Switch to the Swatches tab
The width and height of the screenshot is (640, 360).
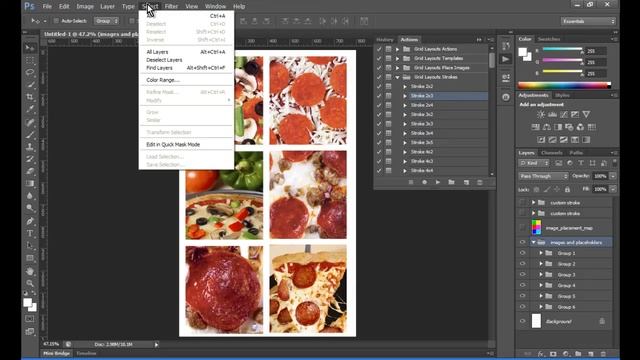[549, 39]
